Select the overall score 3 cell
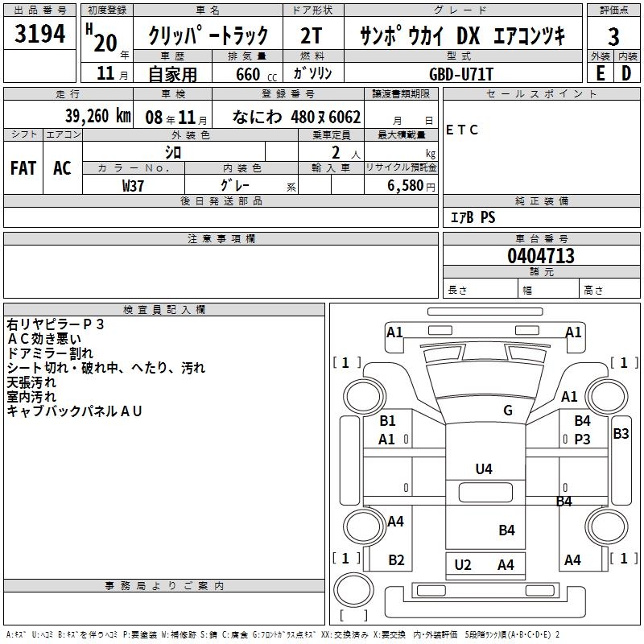The image size is (644, 644). 613,36
